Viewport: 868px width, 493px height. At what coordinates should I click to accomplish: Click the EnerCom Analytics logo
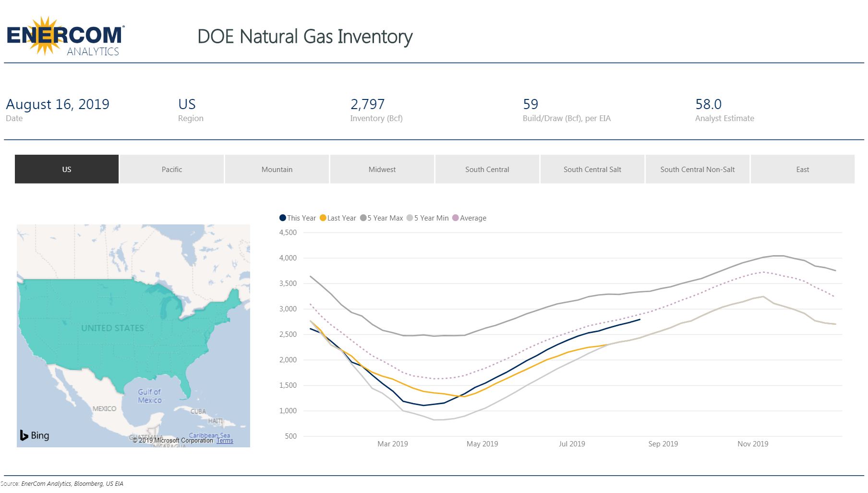click(65, 37)
